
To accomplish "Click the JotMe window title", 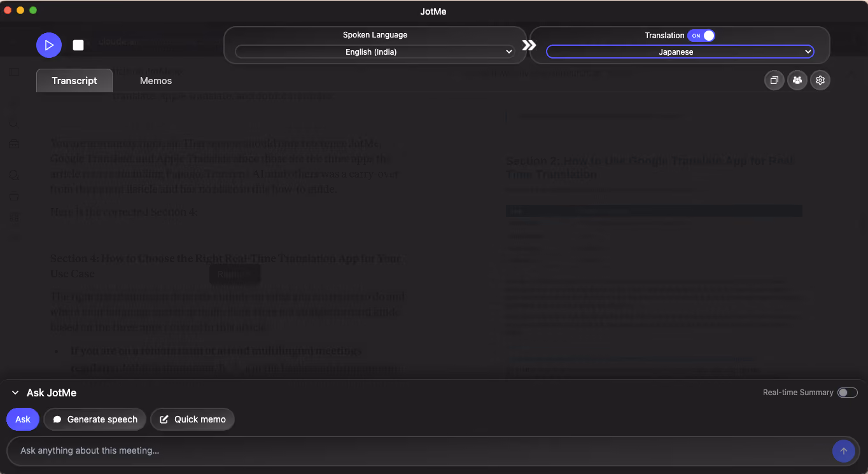I will (x=433, y=11).
